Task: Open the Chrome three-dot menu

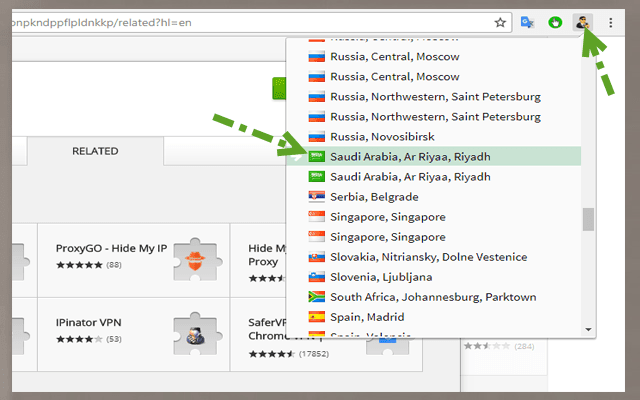Action: [611, 22]
